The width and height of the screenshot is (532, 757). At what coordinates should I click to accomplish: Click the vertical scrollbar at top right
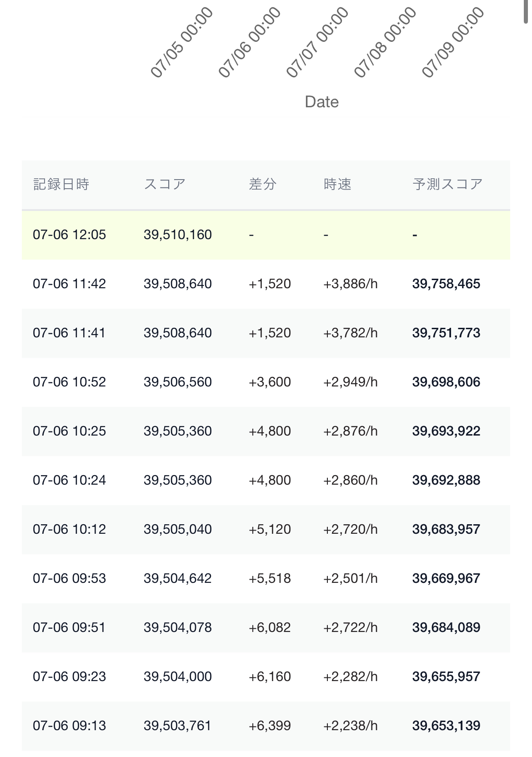click(x=527, y=11)
